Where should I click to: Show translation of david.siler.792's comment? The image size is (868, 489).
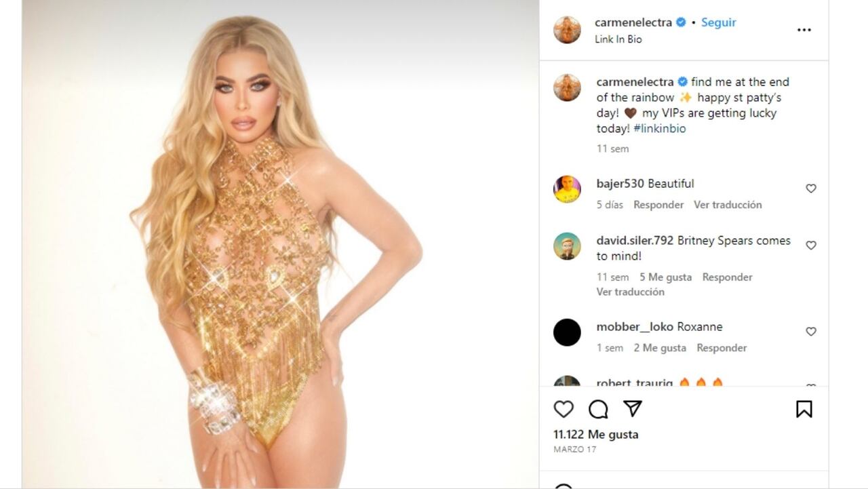click(x=631, y=292)
